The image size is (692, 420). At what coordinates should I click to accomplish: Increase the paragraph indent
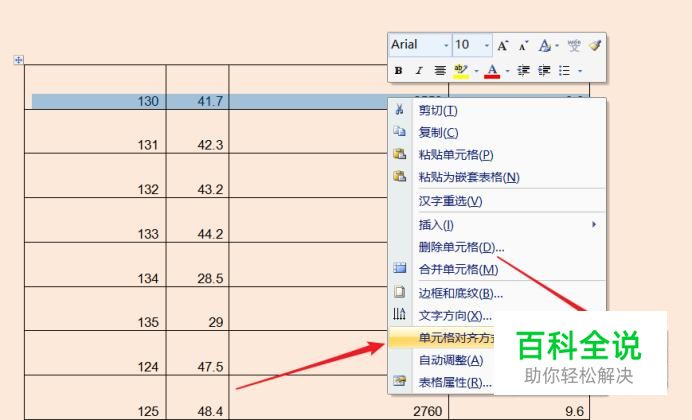tap(544, 71)
